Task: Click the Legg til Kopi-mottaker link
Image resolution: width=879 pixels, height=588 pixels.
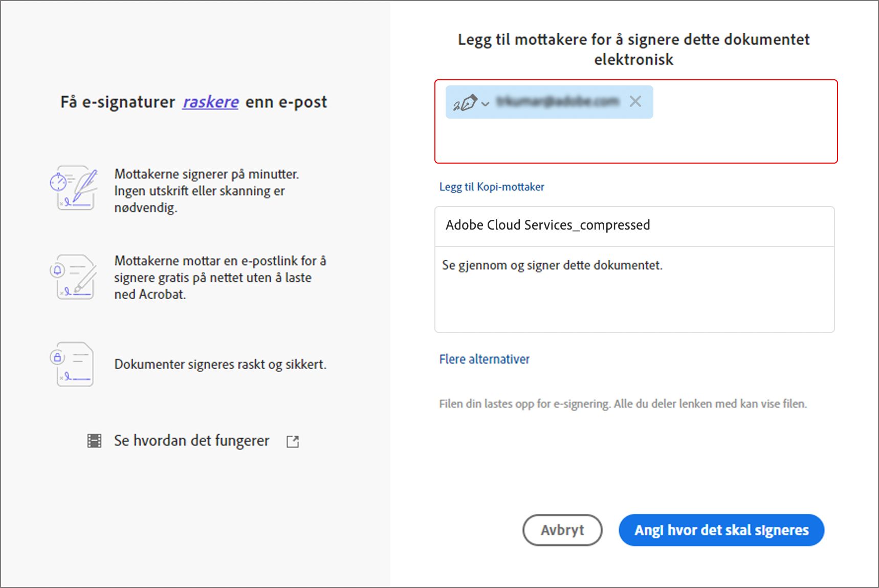Action: [491, 187]
